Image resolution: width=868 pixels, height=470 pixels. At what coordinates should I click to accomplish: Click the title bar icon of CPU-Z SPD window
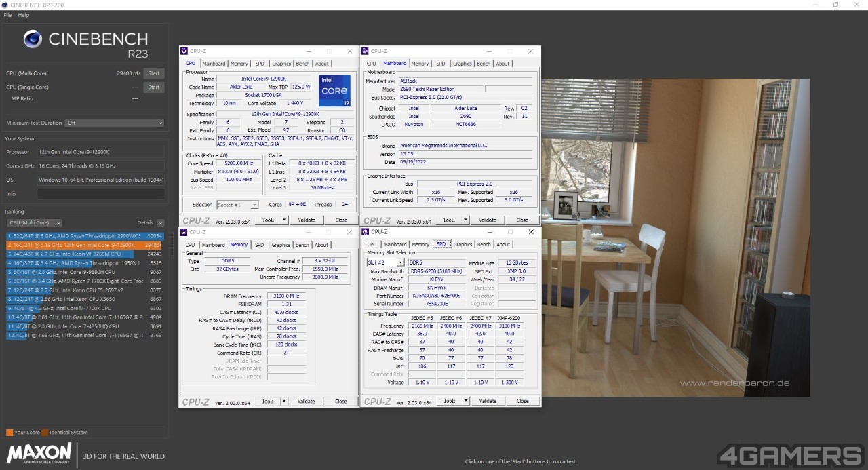[x=366, y=232]
